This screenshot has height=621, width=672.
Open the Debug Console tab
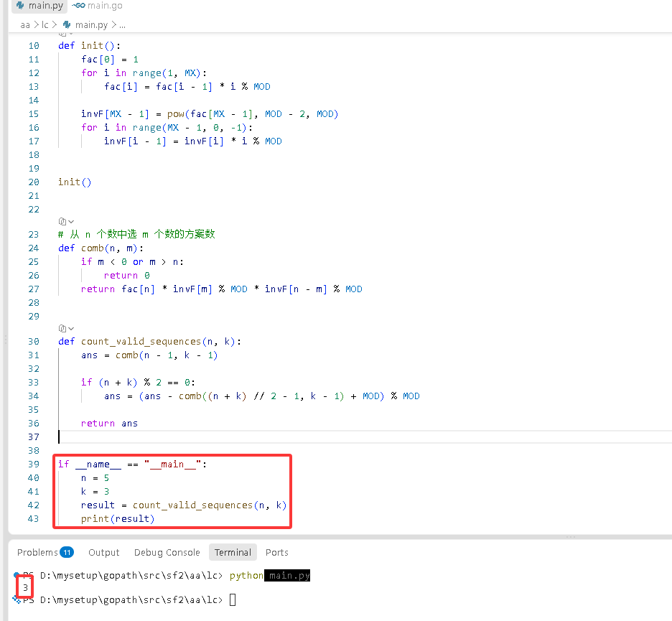click(x=167, y=552)
